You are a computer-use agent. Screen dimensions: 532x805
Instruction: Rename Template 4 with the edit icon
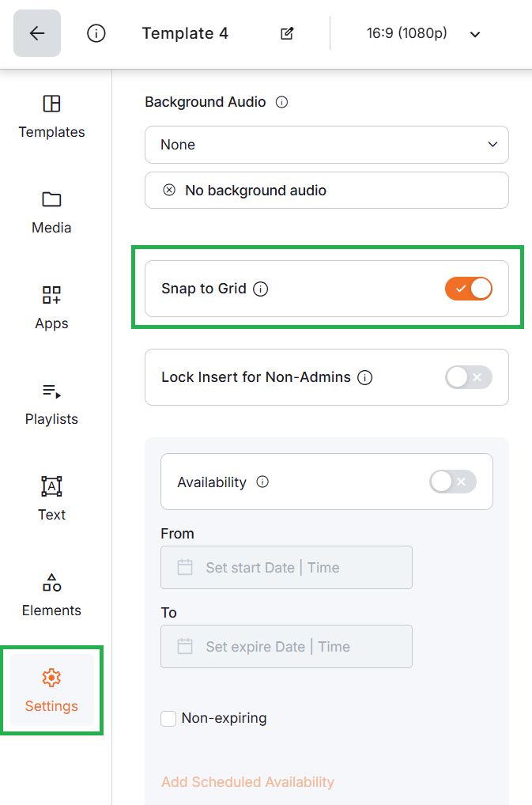pyautogui.click(x=285, y=33)
